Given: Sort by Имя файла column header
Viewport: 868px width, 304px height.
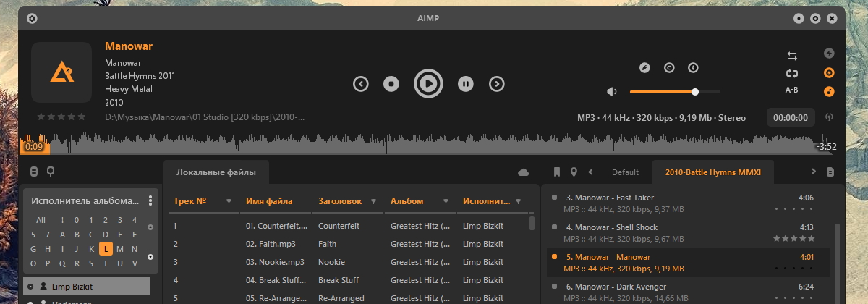Looking at the screenshot, I should [x=269, y=201].
